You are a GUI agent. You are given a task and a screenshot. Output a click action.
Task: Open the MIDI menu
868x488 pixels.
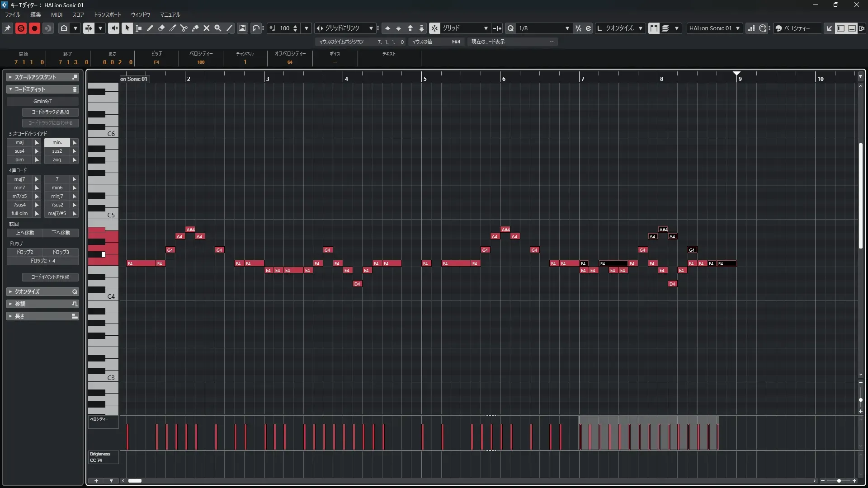click(x=57, y=14)
